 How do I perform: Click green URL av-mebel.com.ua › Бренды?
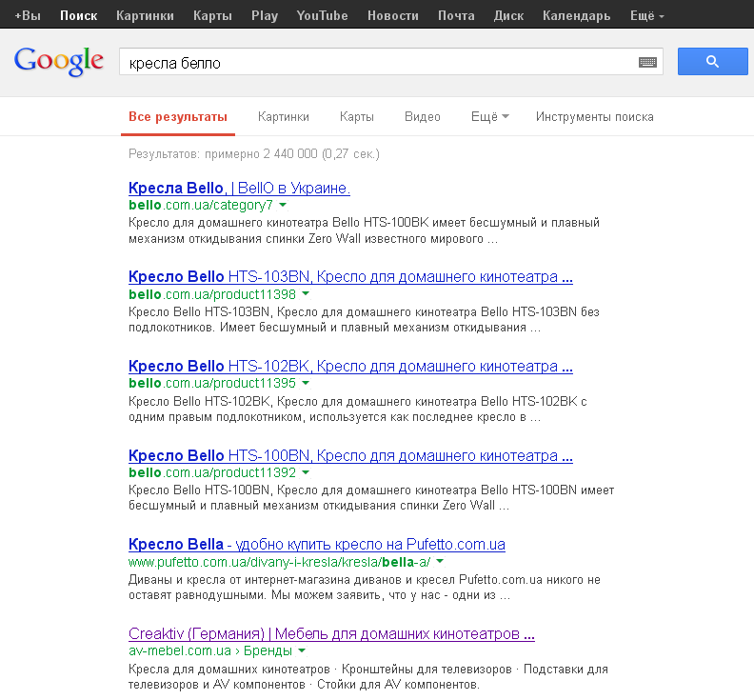[x=210, y=650]
